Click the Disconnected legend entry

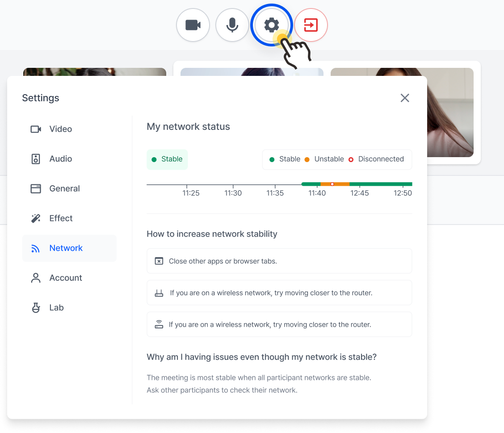tap(376, 159)
